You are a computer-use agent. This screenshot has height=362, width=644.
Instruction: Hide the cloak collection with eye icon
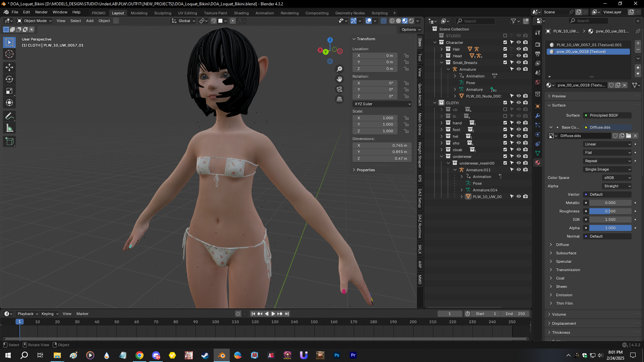point(519,150)
